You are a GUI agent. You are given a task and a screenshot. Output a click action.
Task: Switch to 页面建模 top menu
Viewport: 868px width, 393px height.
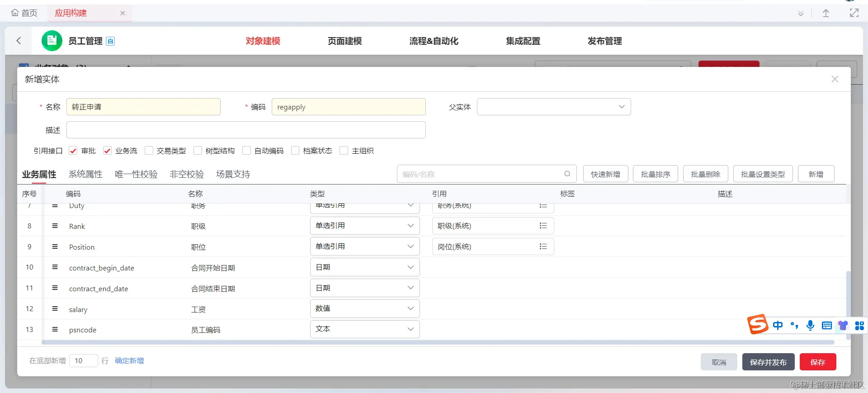(x=344, y=41)
